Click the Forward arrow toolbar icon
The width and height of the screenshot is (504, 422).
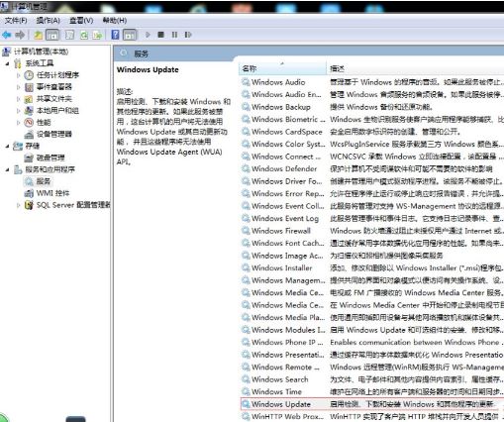[x=20, y=35]
